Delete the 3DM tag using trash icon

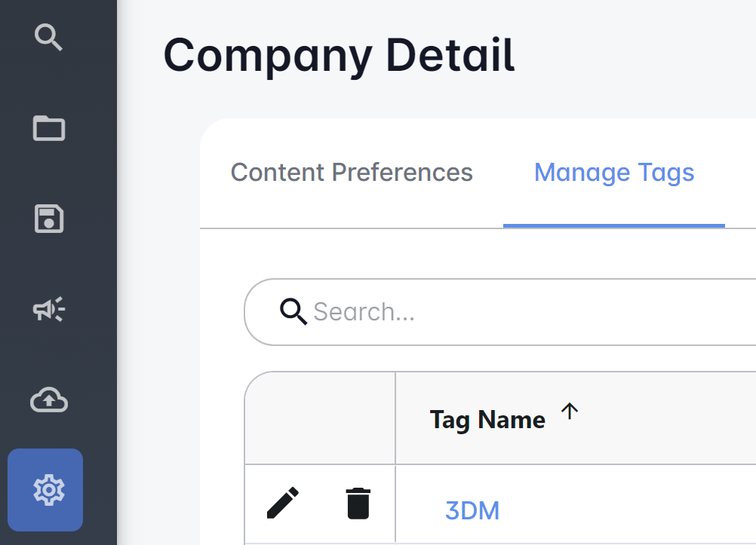[358, 503]
